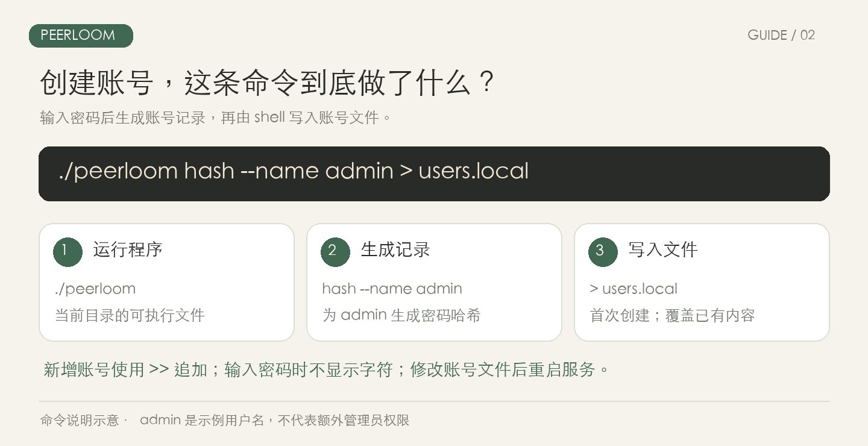
Task: Click the description "当前目录的可执行文件"
Action: (130, 315)
